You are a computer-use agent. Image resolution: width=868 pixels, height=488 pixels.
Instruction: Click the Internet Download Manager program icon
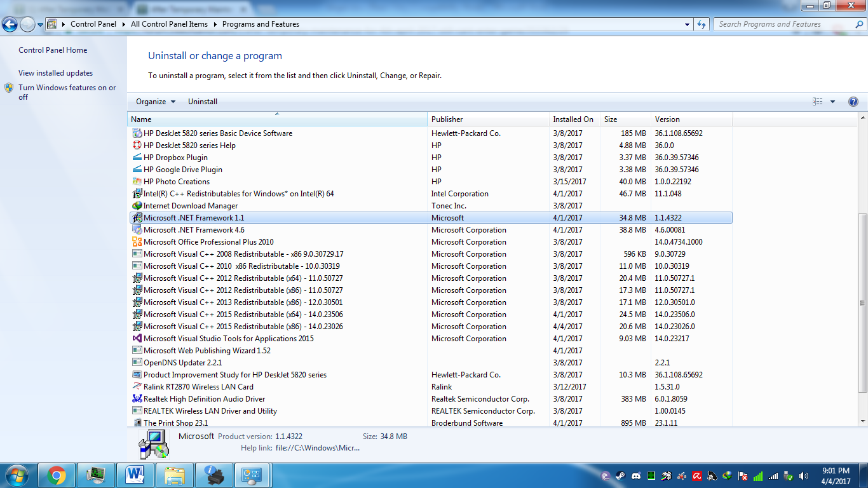point(137,206)
